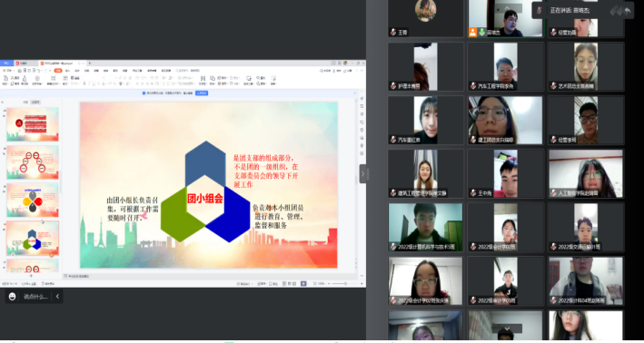The height and width of the screenshot is (343, 644).
Task: Insert text box via ribbon icon
Action: (203, 78)
